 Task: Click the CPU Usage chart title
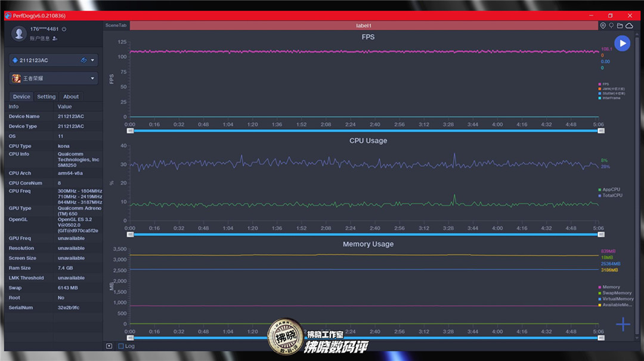[368, 141]
